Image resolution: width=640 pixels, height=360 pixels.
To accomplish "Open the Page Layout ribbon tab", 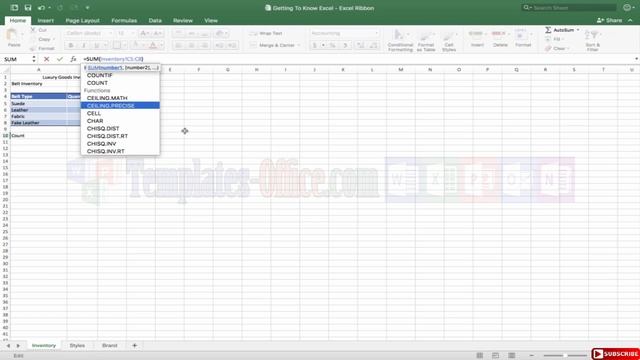I will [x=82, y=20].
